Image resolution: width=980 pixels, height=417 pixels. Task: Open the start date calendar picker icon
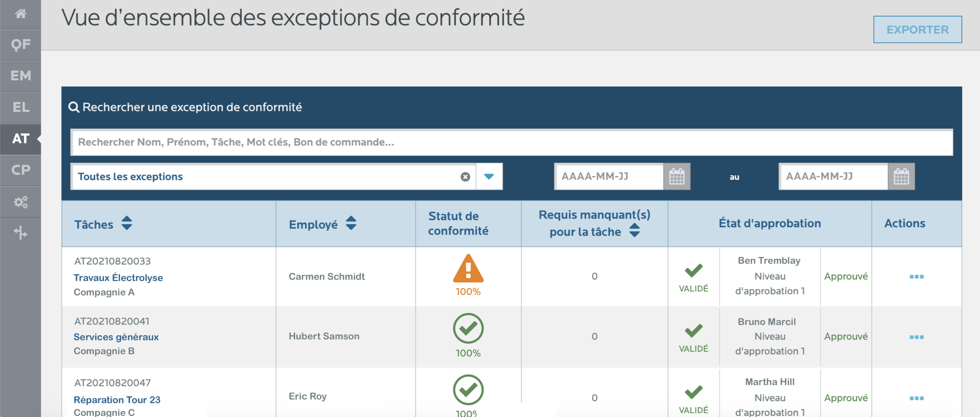tap(676, 177)
